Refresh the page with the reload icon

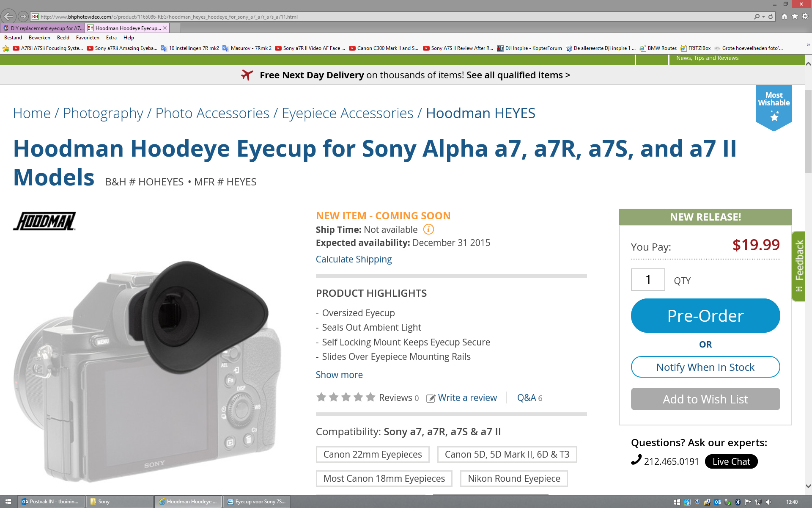(x=771, y=17)
